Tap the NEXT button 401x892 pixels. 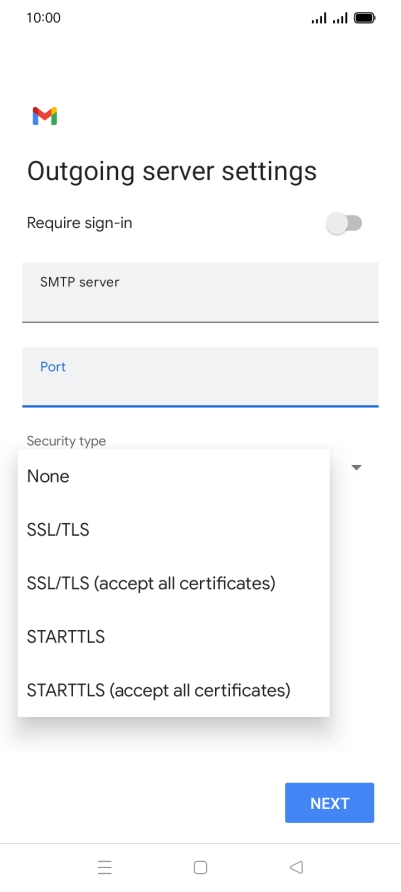pos(329,803)
